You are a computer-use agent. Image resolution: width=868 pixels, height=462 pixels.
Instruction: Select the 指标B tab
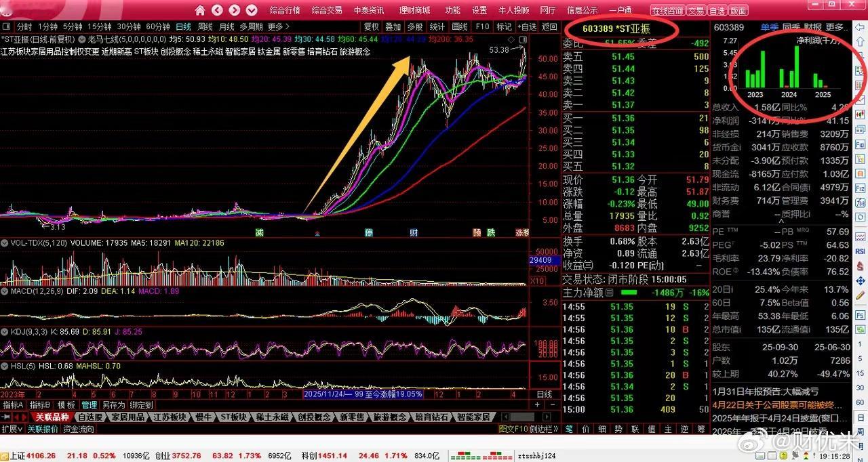pyautogui.click(x=40, y=404)
